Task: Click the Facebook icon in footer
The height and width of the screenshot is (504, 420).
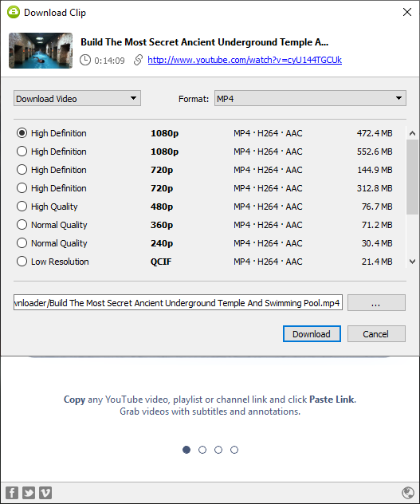Action: [x=12, y=492]
